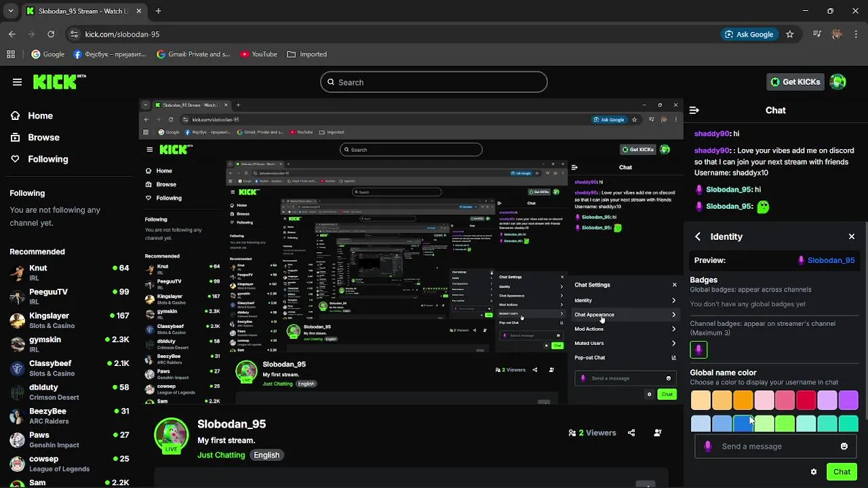Open the Just Chatting category link
Viewport: 868px width, 488px height.
(x=221, y=455)
